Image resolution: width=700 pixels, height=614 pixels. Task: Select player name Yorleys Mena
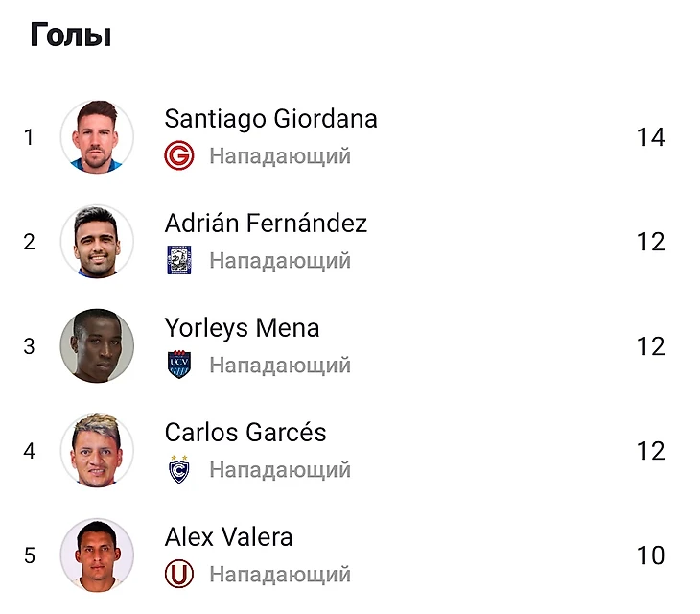pos(242,328)
